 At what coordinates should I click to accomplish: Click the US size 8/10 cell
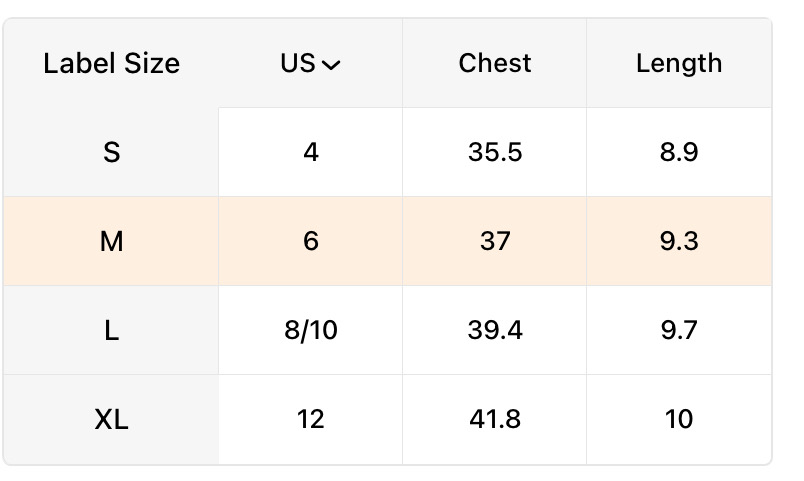tap(311, 330)
